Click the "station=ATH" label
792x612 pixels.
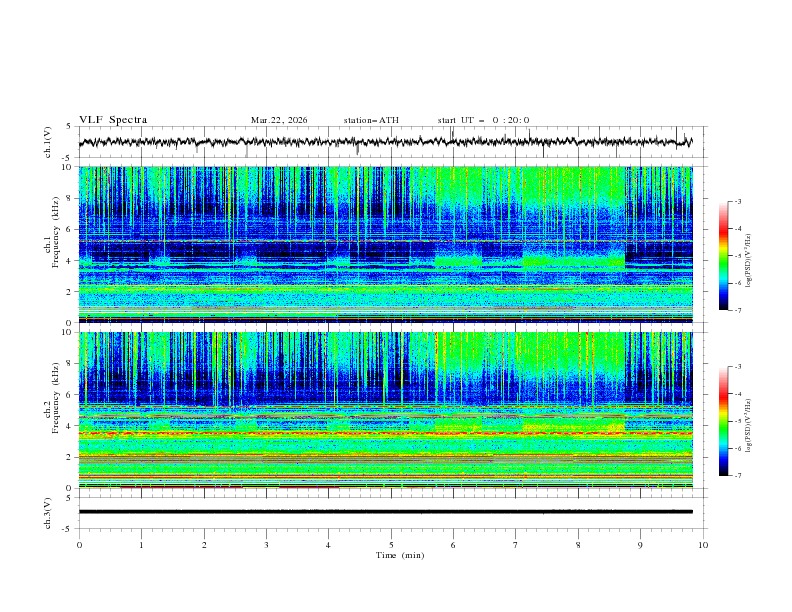tap(371, 120)
